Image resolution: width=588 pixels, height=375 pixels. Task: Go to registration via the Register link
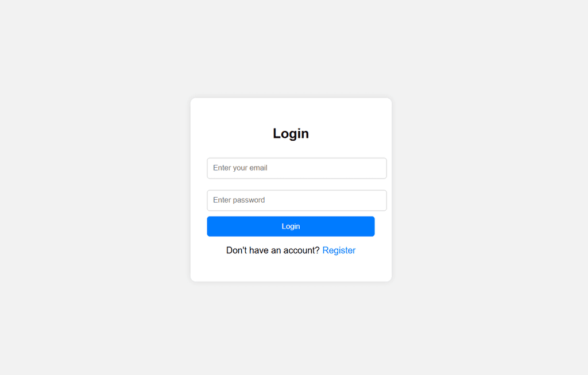(339, 250)
